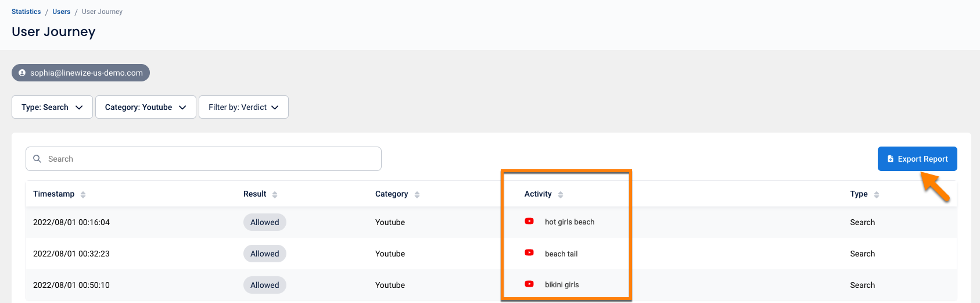Click YouTube icon beside 'beach tail'
This screenshot has height=303, width=980.
point(529,253)
